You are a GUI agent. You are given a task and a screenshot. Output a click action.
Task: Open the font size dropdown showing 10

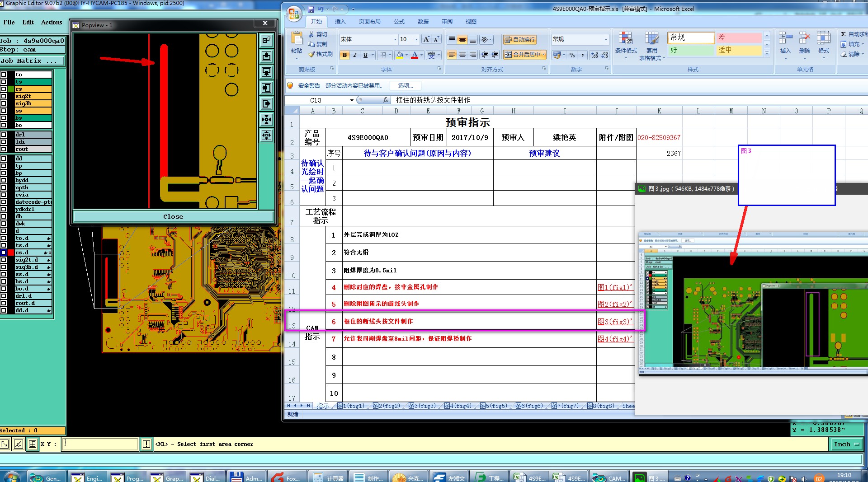[x=416, y=39]
